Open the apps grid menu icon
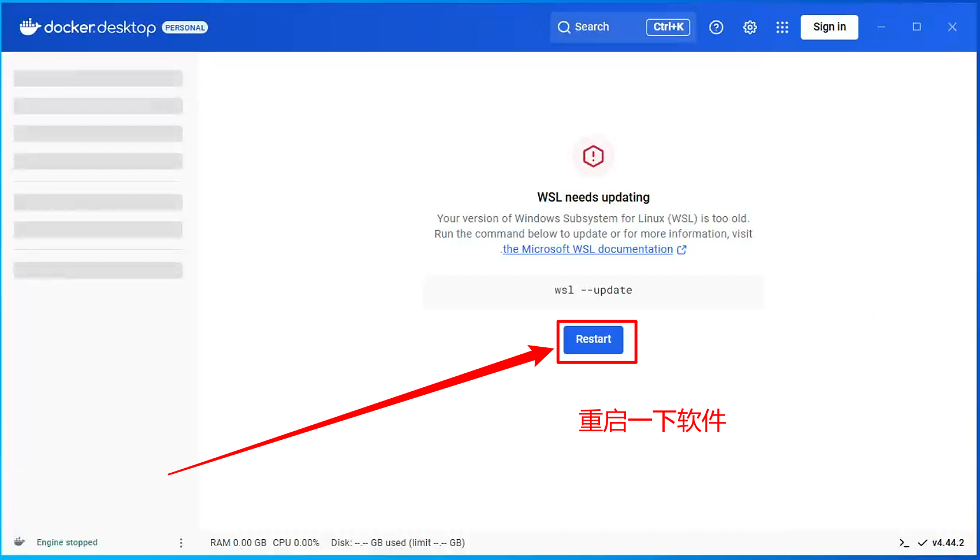980x560 pixels. click(x=782, y=27)
